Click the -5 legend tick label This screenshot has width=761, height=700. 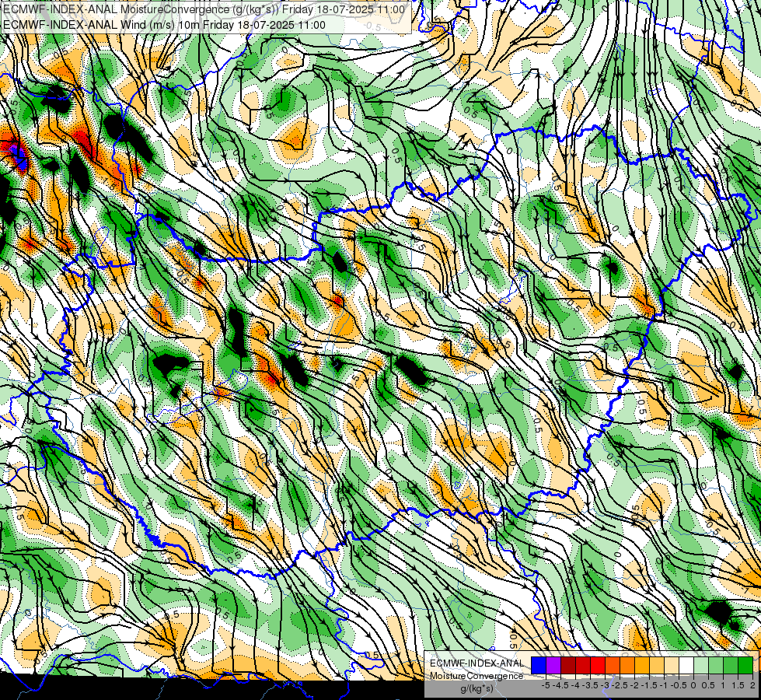[546, 685]
